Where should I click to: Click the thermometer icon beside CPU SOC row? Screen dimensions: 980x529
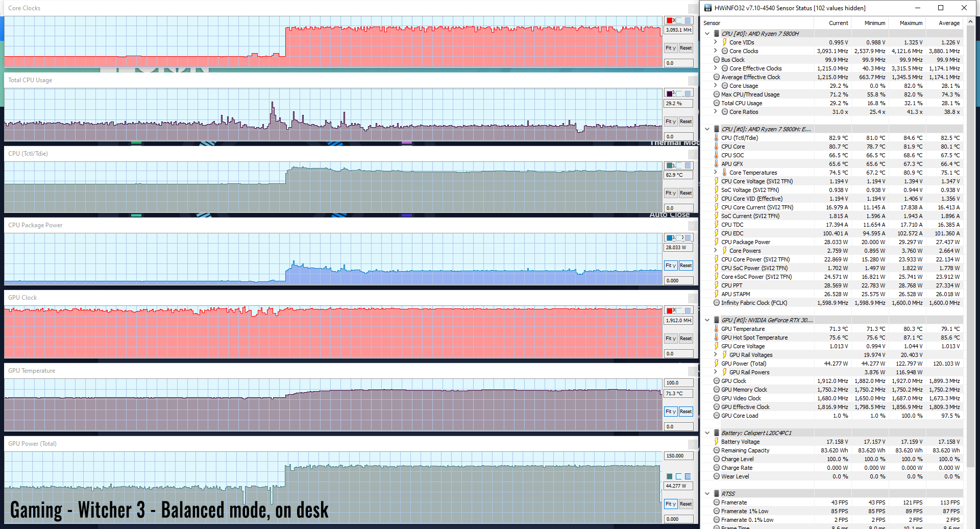(x=717, y=155)
